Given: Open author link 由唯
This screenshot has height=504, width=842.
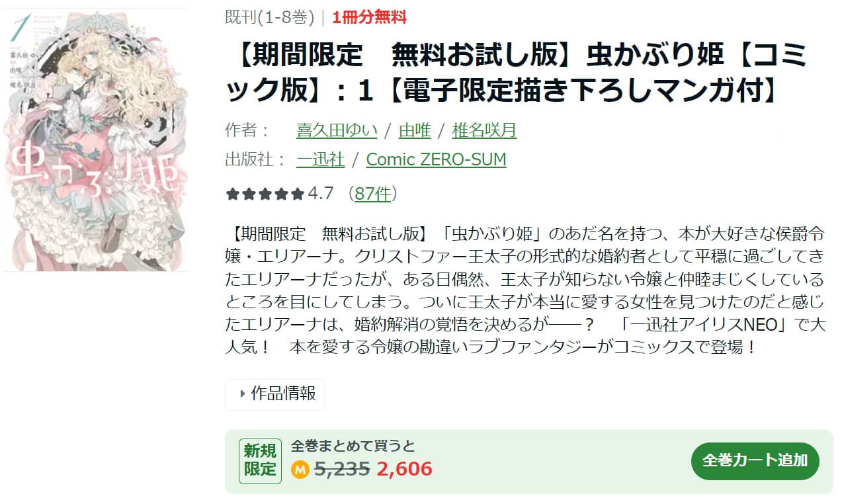Looking at the screenshot, I should pos(415,130).
